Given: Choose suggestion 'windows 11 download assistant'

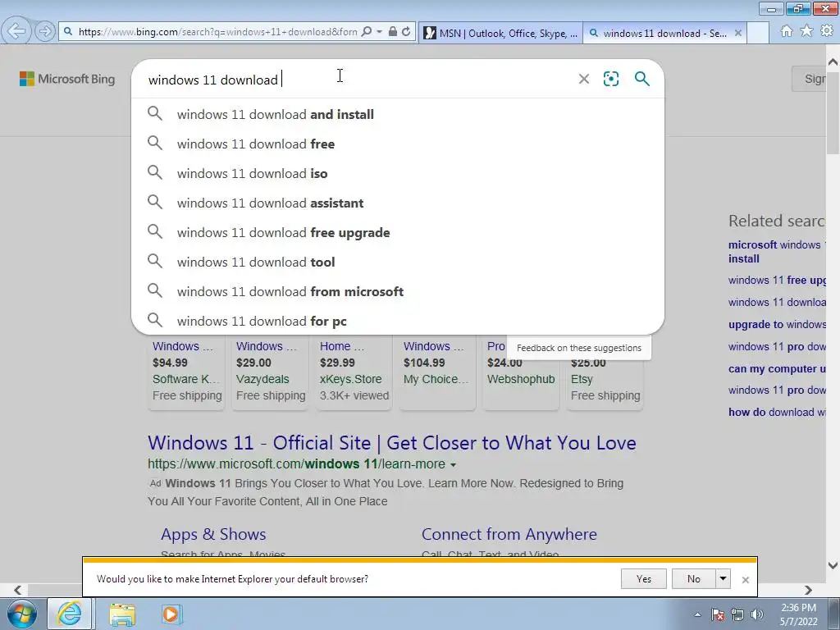Looking at the screenshot, I should [x=398, y=203].
